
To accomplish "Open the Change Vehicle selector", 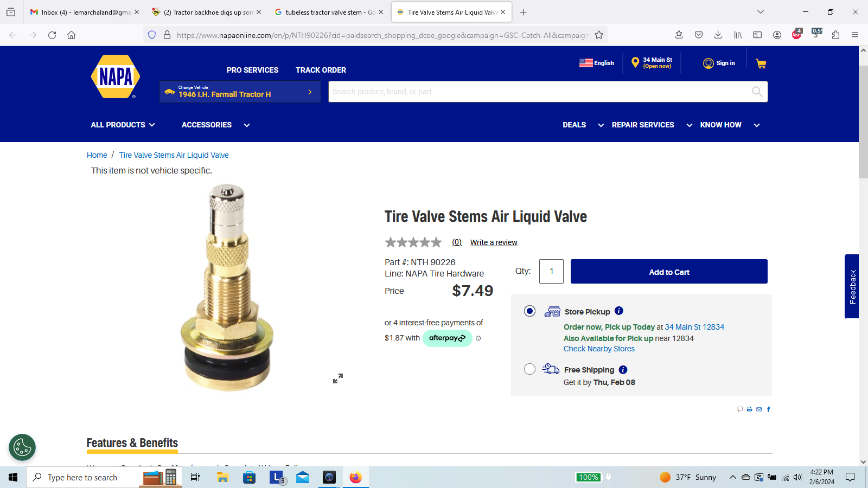I will (240, 92).
